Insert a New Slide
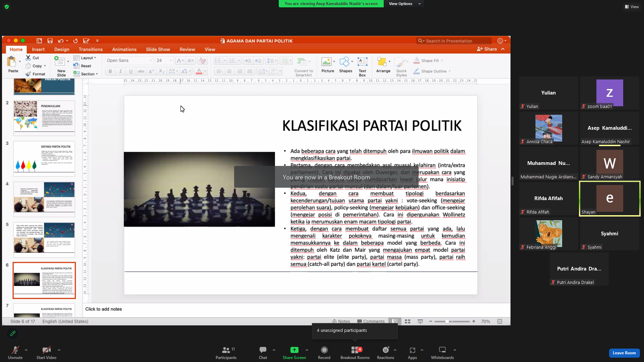This screenshot has width=644, height=362. tap(61, 66)
